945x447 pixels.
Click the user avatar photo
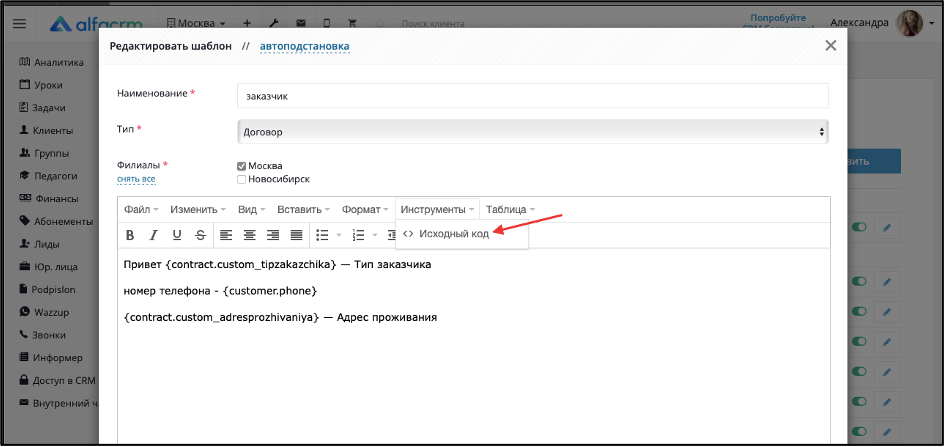[909, 23]
